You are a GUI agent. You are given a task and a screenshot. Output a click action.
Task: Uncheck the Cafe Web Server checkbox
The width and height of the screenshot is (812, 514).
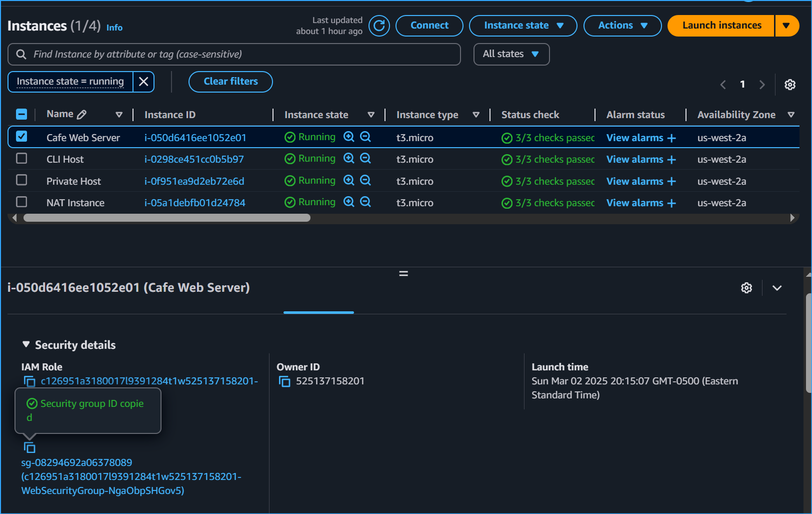click(21, 137)
